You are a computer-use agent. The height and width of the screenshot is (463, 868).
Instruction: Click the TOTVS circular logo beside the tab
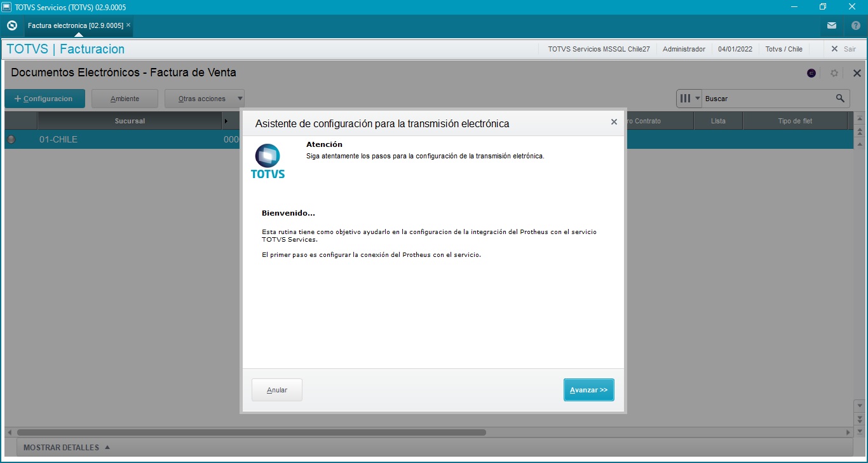pyautogui.click(x=11, y=26)
